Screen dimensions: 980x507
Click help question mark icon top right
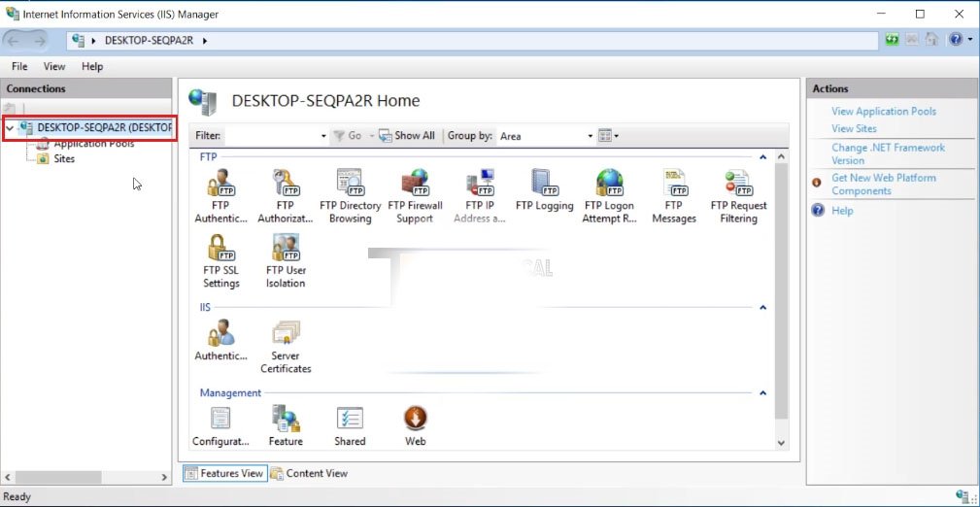pos(956,40)
